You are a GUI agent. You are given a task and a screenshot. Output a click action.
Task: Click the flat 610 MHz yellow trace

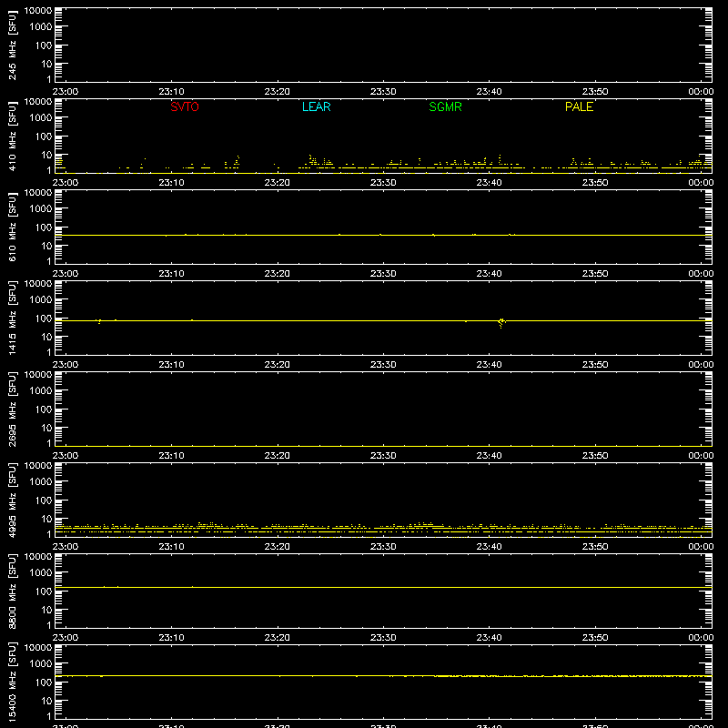(x=383, y=235)
